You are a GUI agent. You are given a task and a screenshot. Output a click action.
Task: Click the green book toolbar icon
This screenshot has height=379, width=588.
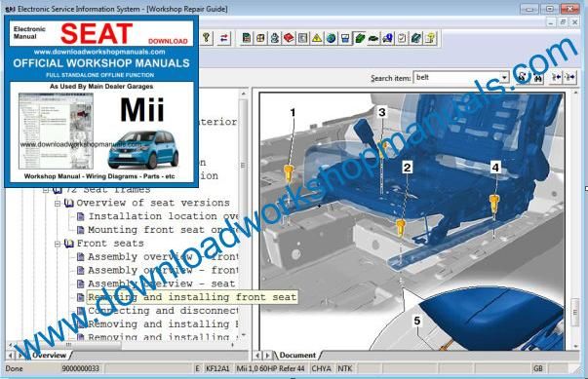(359, 38)
